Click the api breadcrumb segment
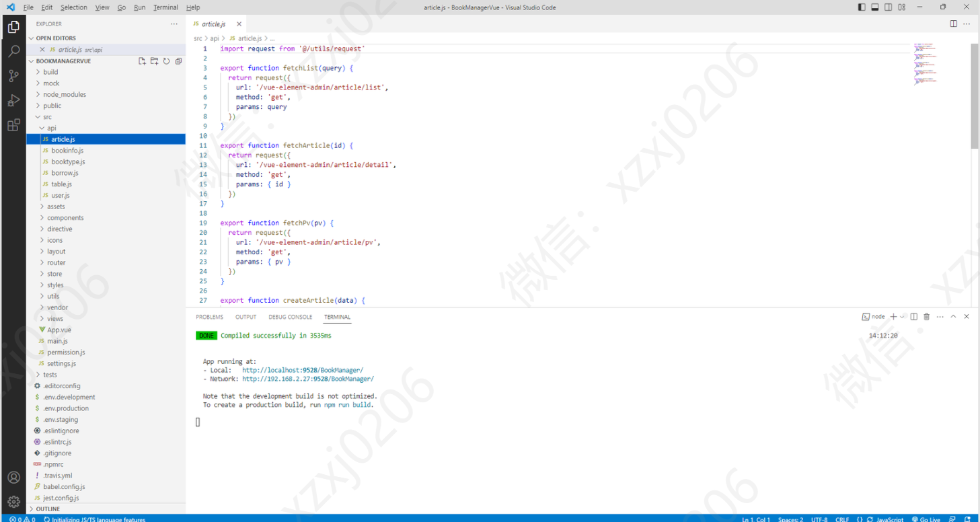 (215, 39)
